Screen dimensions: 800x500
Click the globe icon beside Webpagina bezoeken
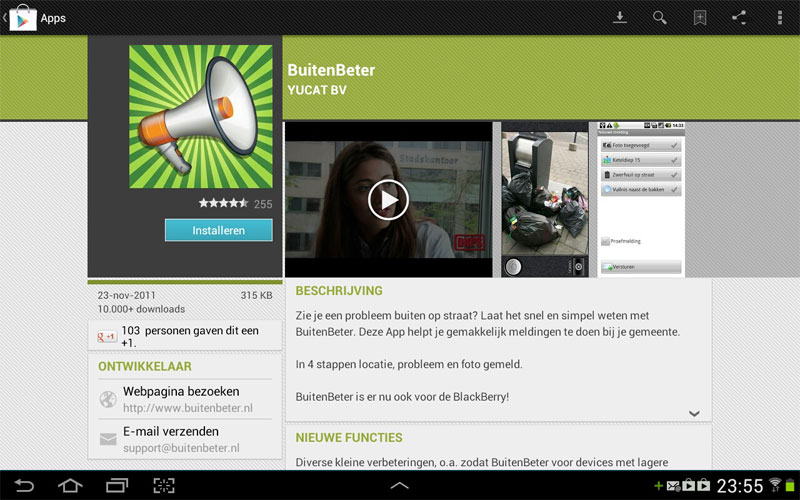click(x=108, y=399)
